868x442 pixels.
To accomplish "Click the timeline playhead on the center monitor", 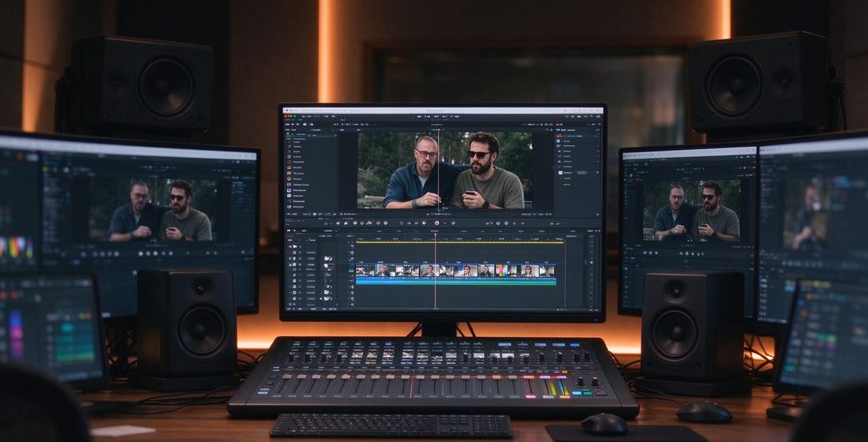I will [x=435, y=271].
